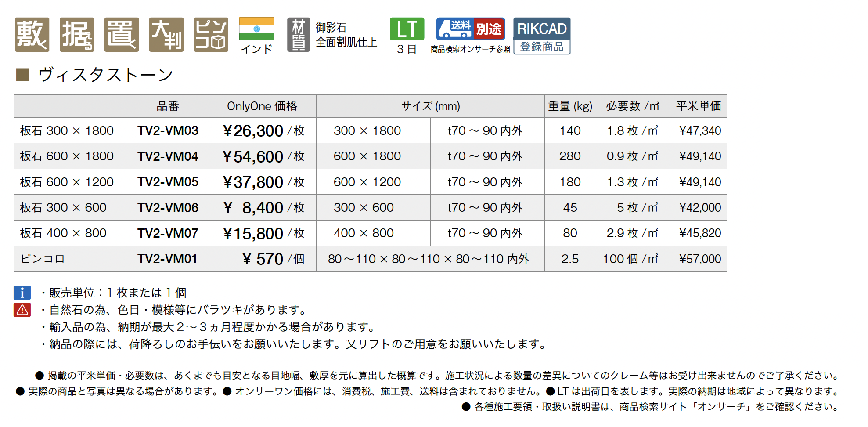
Task: Click the brown square beside ヴィスタストーン
Action: (22, 75)
